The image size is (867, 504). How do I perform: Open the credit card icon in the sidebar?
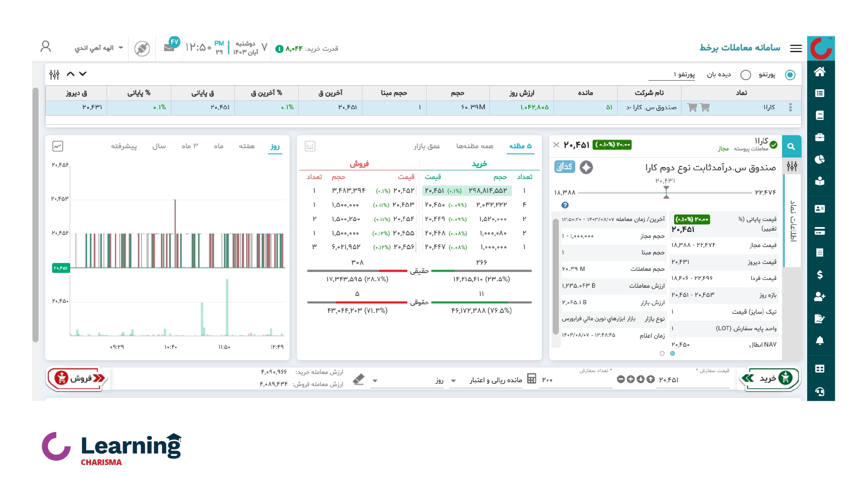[819, 231]
